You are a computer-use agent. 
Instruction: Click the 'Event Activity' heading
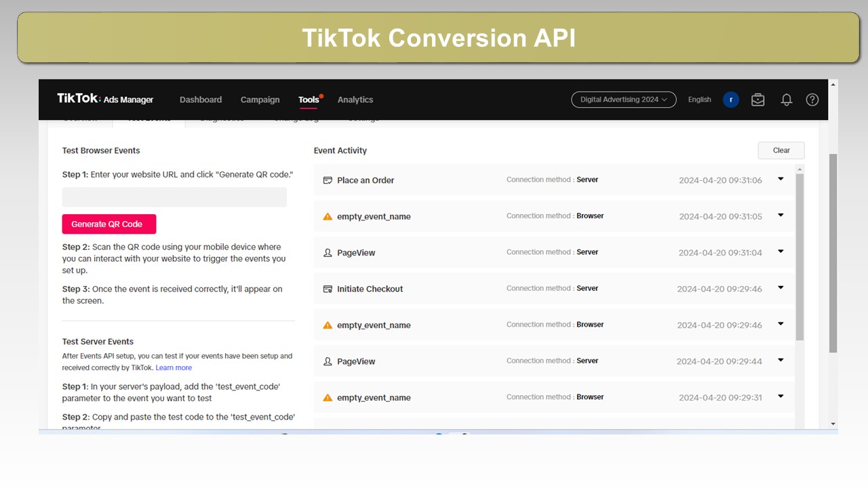pyautogui.click(x=340, y=150)
